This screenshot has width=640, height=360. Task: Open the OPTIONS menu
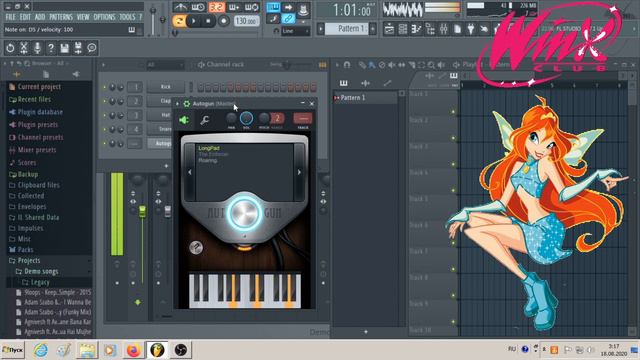(104, 17)
